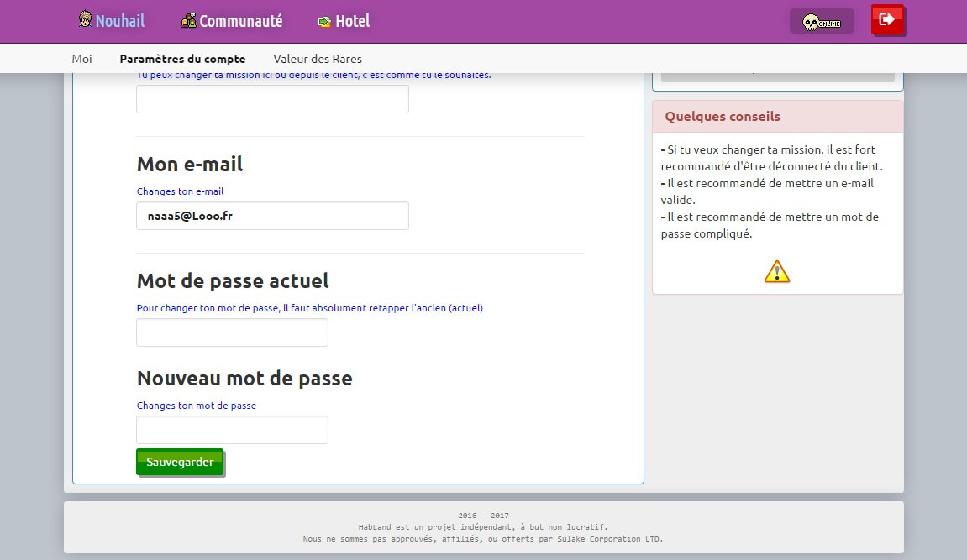
Task: Click the skull ONLINE status badge
Action: pos(821,20)
